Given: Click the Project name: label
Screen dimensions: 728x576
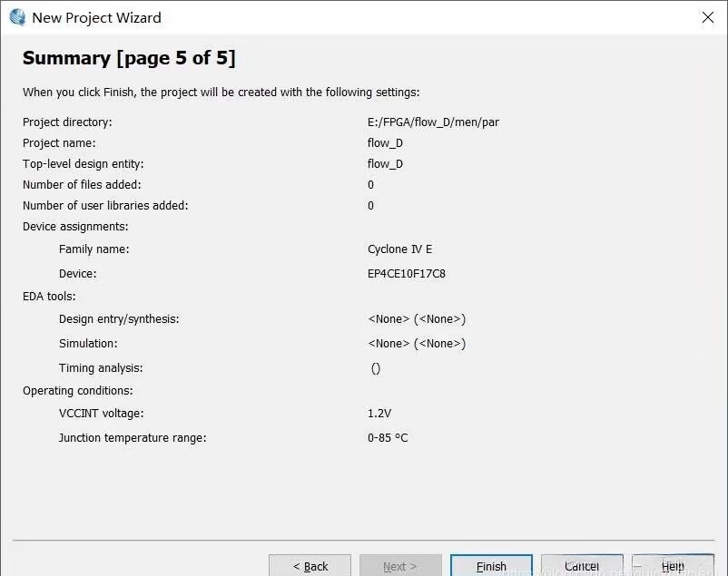Looking at the screenshot, I should point(59,143).
